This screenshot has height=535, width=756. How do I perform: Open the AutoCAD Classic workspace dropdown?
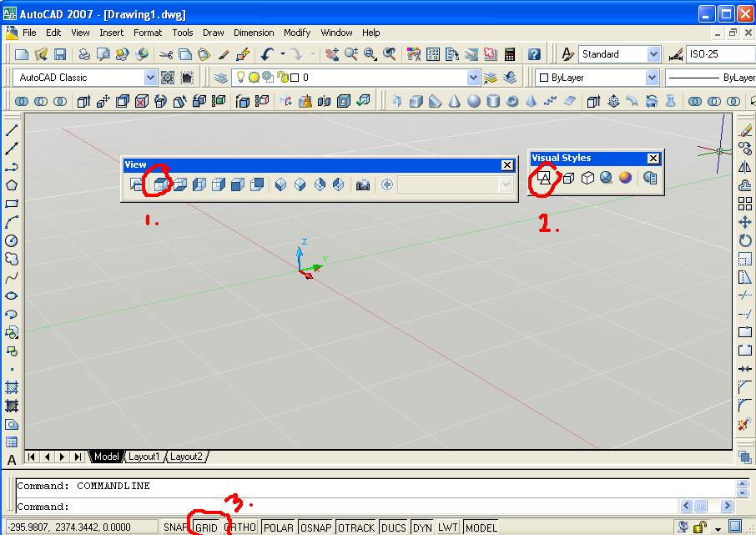click(150, 77)
